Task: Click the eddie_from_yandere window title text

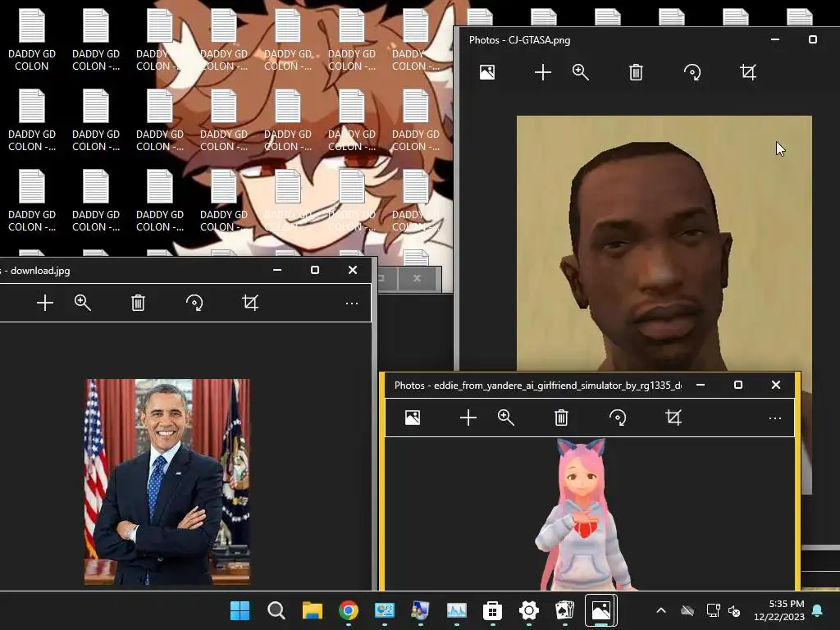Action: (538, 386)
